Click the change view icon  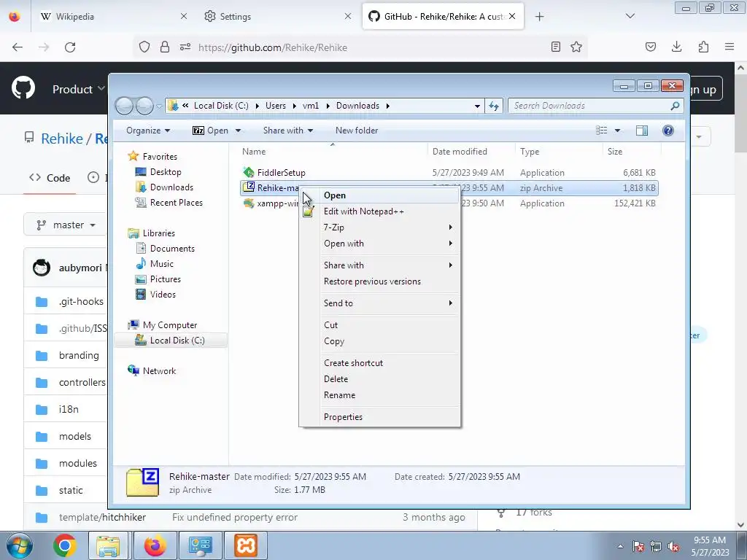coord(602,131)
